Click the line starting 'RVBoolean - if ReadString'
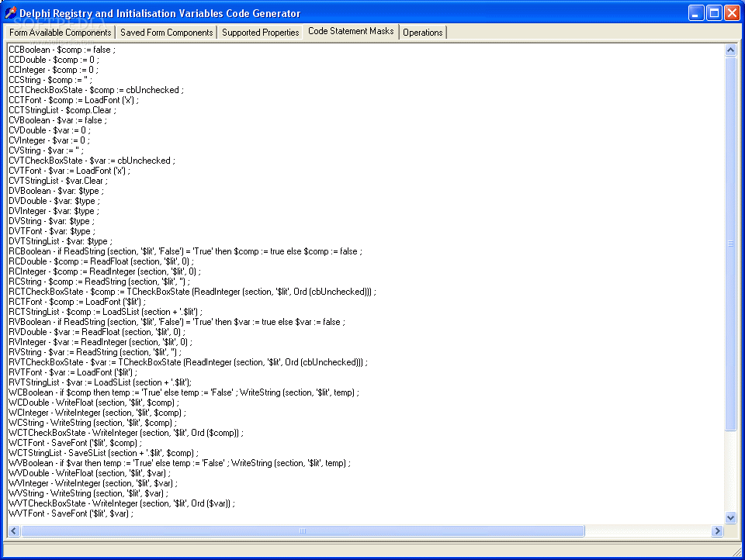This screenshot has height=560, width=745. (x=177, y=322)
